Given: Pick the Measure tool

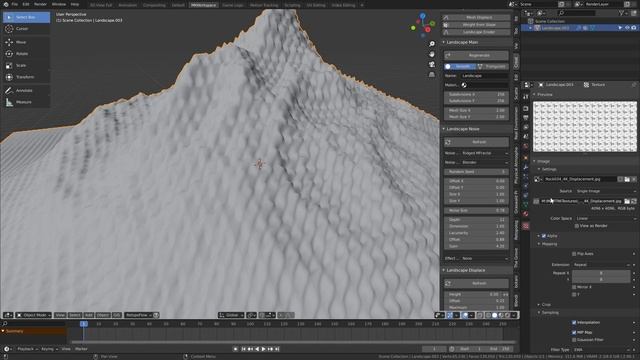Looking at the screenshot, I should 27,102.
